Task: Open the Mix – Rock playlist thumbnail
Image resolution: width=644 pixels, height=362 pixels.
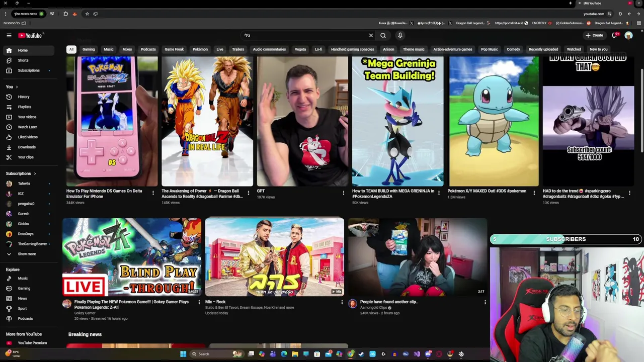Action: pos(275,256)
